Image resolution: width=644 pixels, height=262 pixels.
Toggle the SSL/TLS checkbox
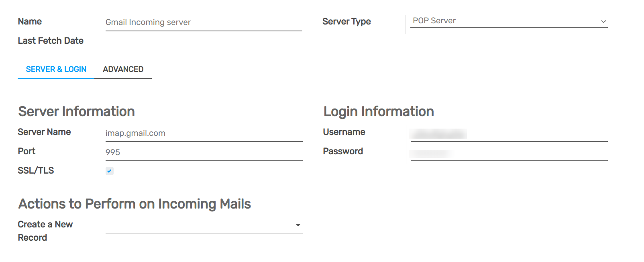click(109, 171)
